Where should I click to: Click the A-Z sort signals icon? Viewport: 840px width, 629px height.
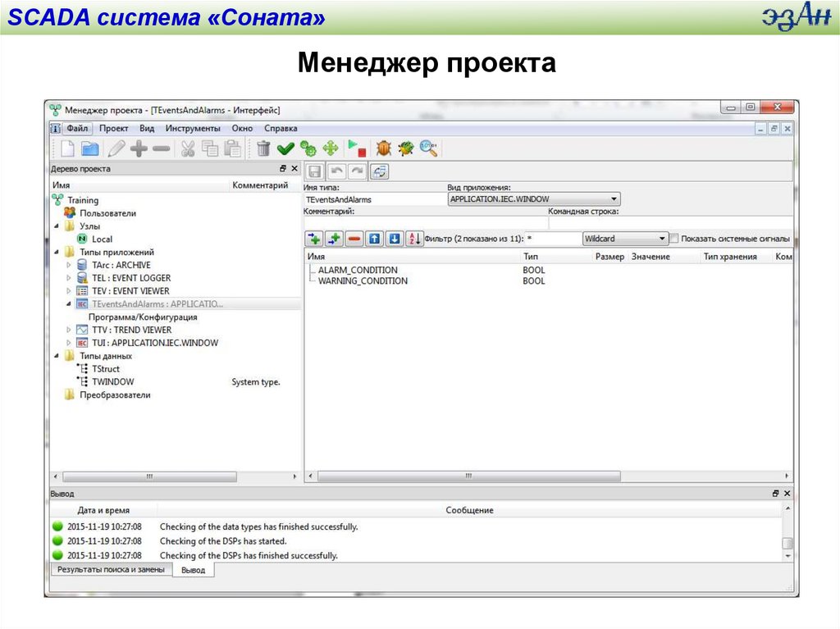(x=414, y=239)
